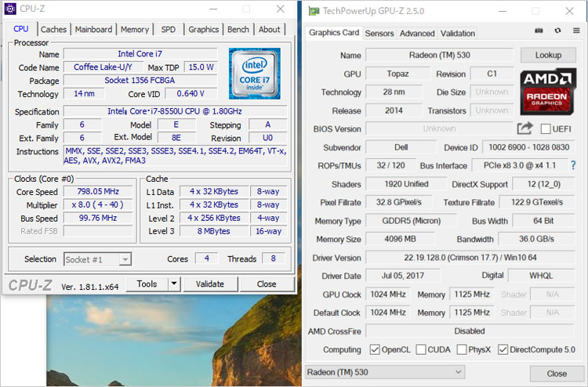
Task: Switch to the CPU tab in CPU-Z
Action: 21,29
